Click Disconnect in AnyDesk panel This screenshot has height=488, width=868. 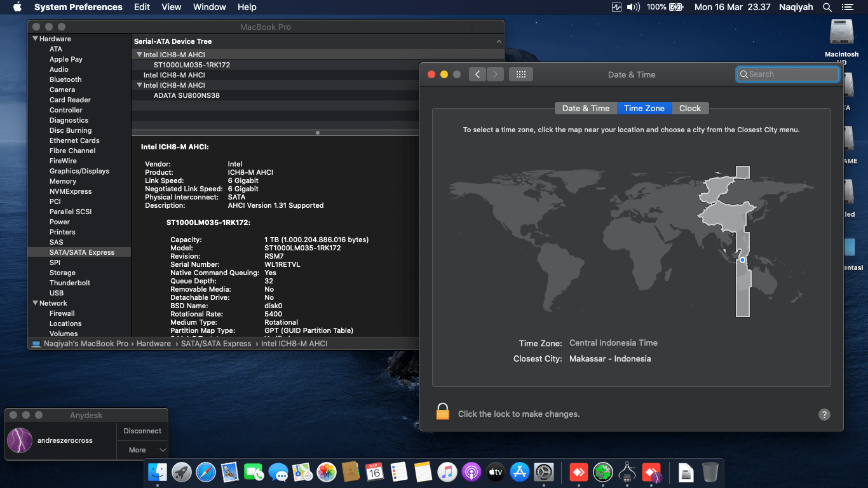click(142, 431)
